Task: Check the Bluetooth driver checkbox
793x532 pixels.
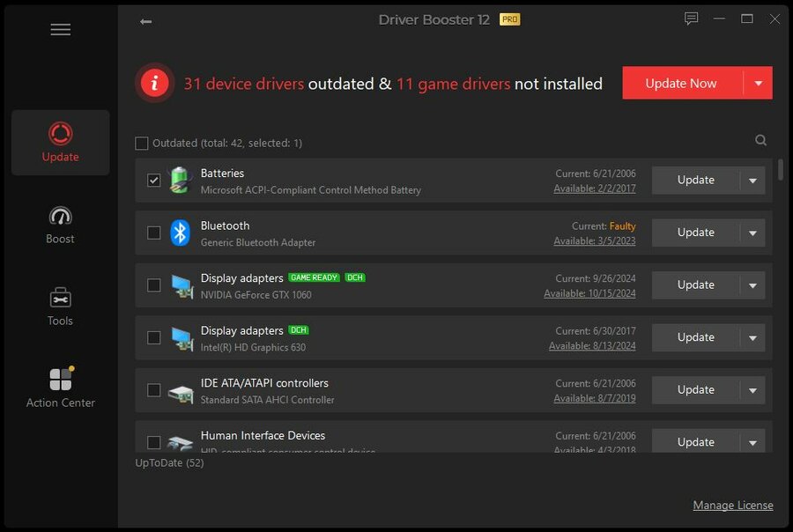Action: tap(154, 233)
